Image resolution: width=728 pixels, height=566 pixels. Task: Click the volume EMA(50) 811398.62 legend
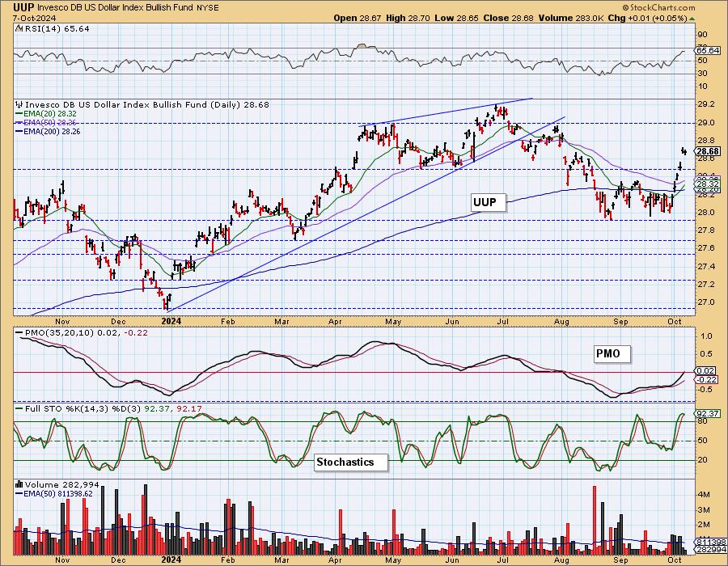pyautogui.click(x=54, y=493)
